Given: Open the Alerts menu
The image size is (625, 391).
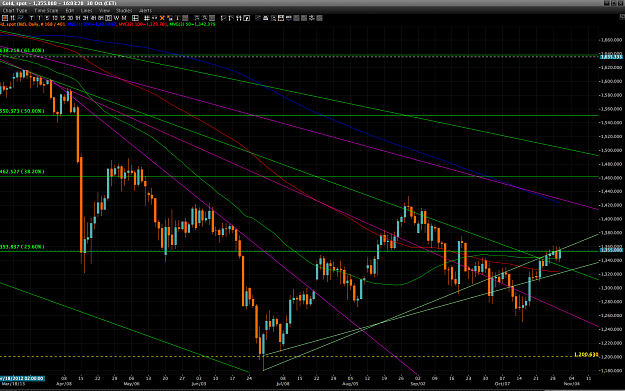Looking at the screenshot, I should click(x=145, y=11).
